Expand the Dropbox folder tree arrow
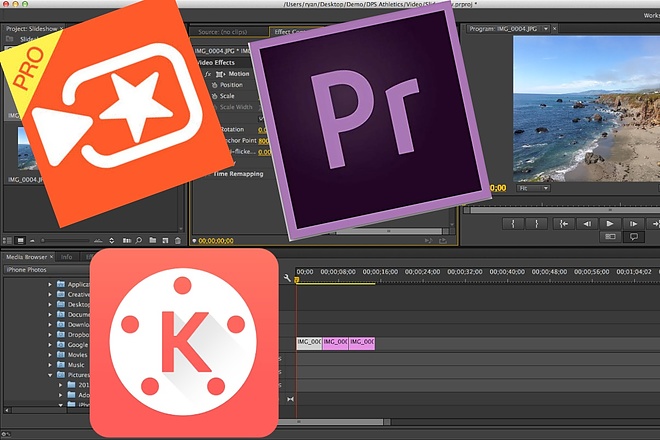 tap(50, 335)
